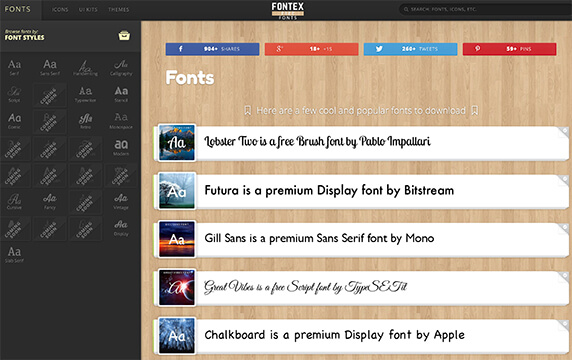Open the Handwriting font style
The image size is (572, 360).
tap(85, 67)
